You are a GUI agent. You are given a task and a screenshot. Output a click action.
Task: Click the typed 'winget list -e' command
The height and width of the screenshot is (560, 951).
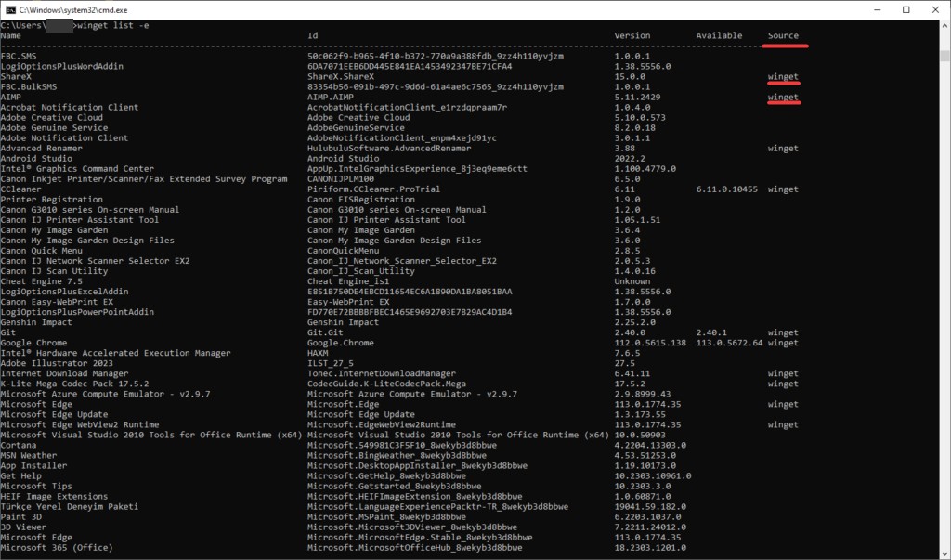point(114,25)
